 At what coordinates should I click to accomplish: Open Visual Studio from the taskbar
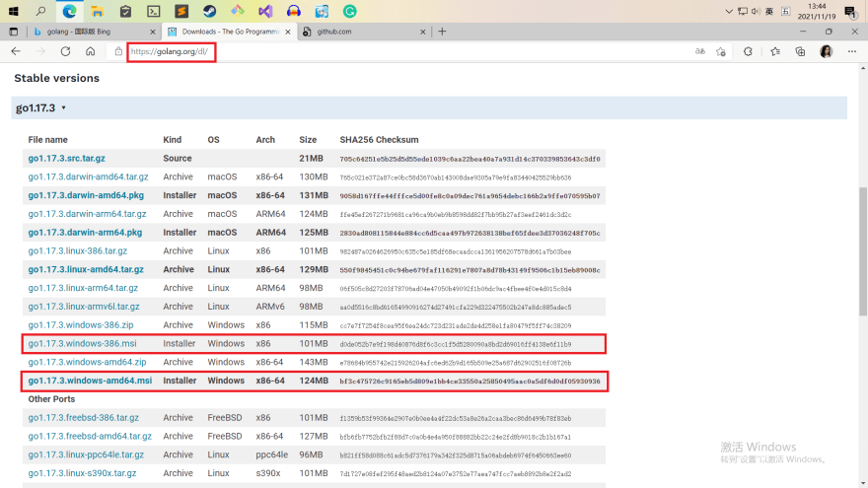pos(265,11)
